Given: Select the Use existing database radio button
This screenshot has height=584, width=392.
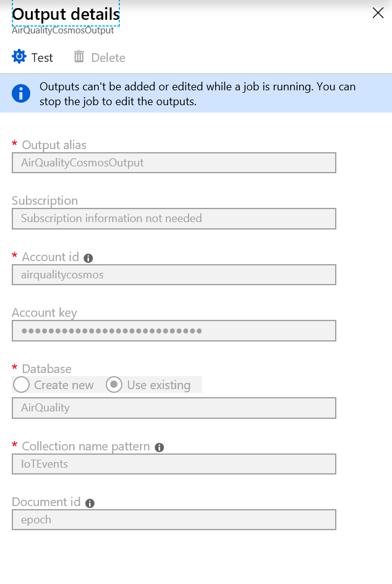Looking at the screenshot, I should [x=114, y=385].
